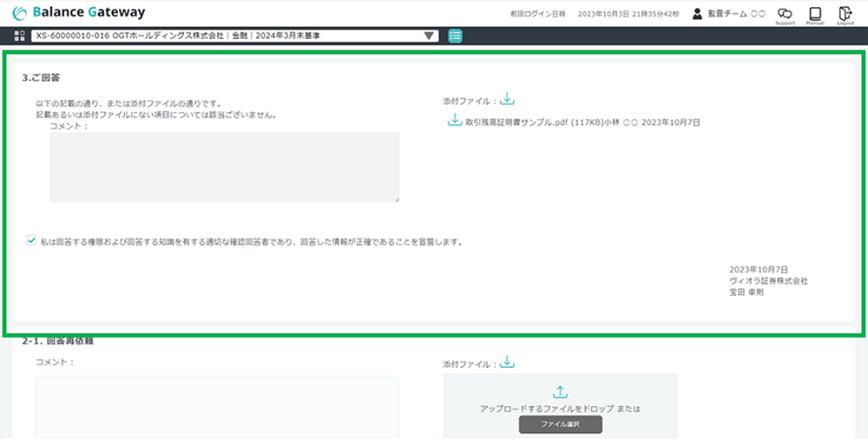Click the gray comment box in 3.ご回答
The height and width of the screenshot is (439, 868).
click(224, 167)
